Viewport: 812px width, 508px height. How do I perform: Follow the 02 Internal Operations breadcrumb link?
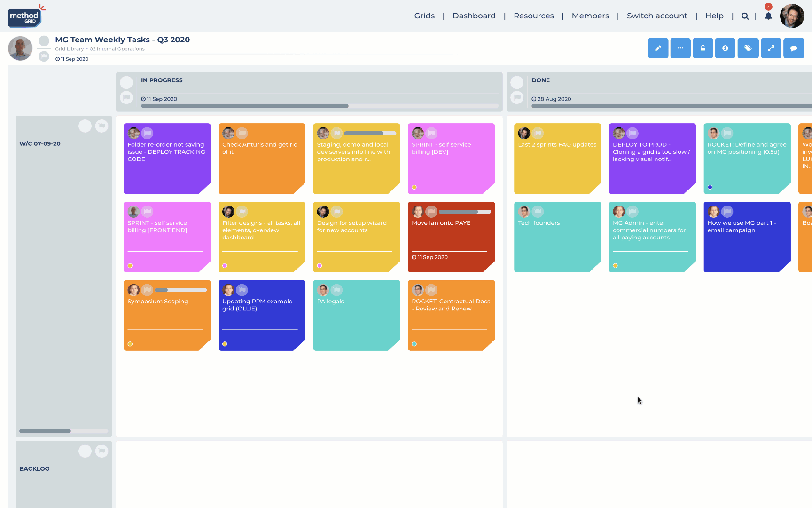click(x=117, y=48)
